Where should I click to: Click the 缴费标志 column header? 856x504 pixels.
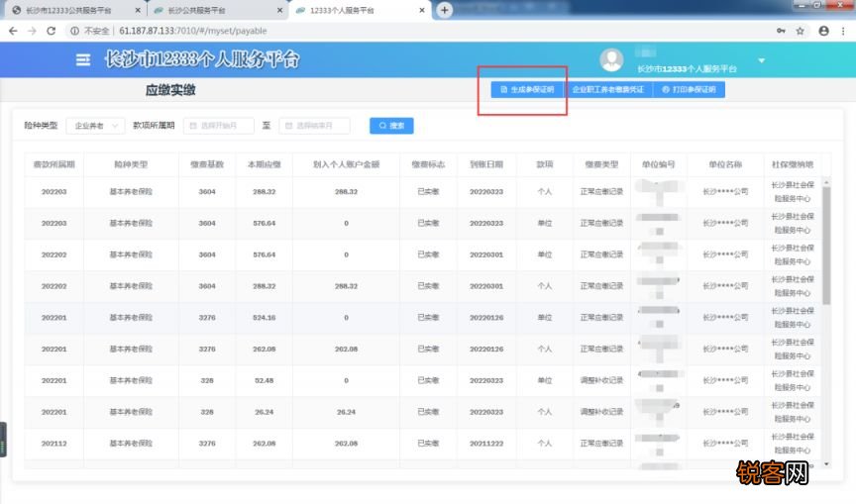428,164
